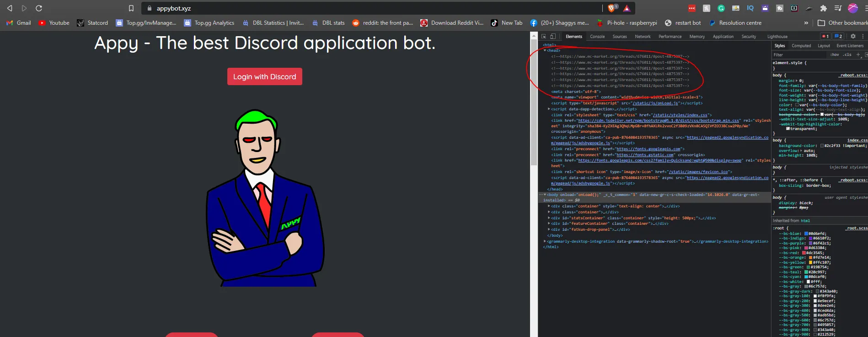The width and height of the screenshot is (868, 337).
Task: Add new style rule with plus icon
Action: 858,54
